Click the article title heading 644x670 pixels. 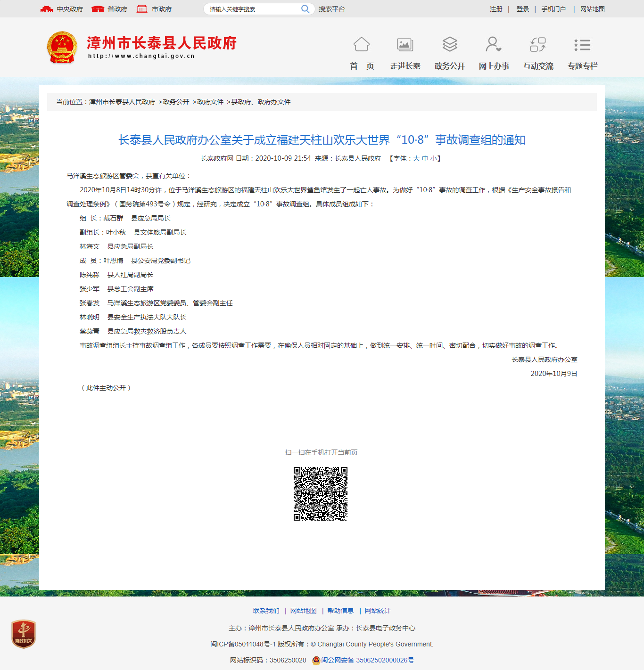[x=322, y=140]
